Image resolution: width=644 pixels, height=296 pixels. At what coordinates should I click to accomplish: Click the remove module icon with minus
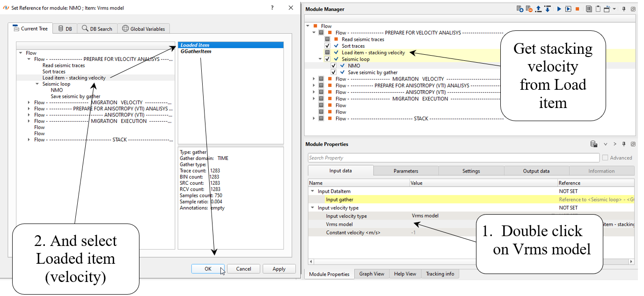[529, 9]
